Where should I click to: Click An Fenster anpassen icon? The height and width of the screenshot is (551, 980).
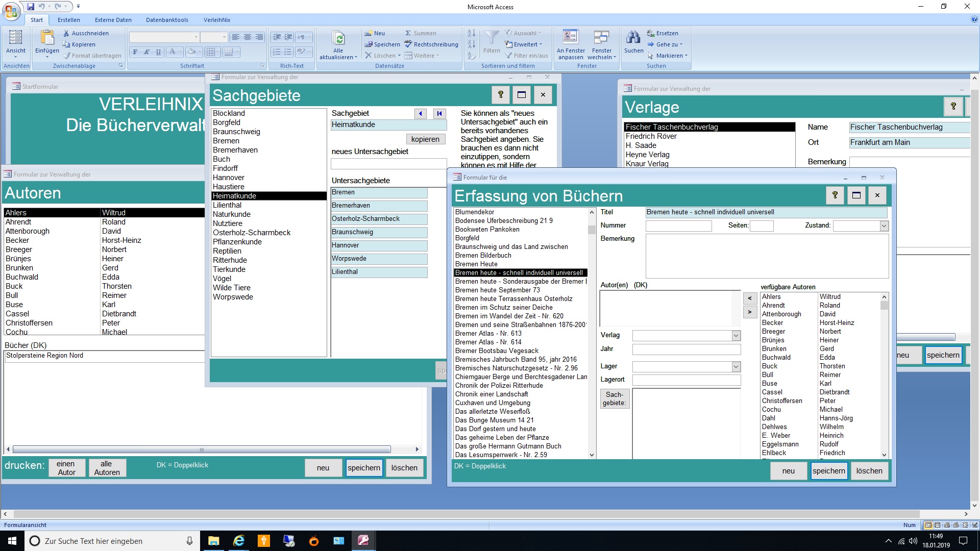click(x=570, y=37)
